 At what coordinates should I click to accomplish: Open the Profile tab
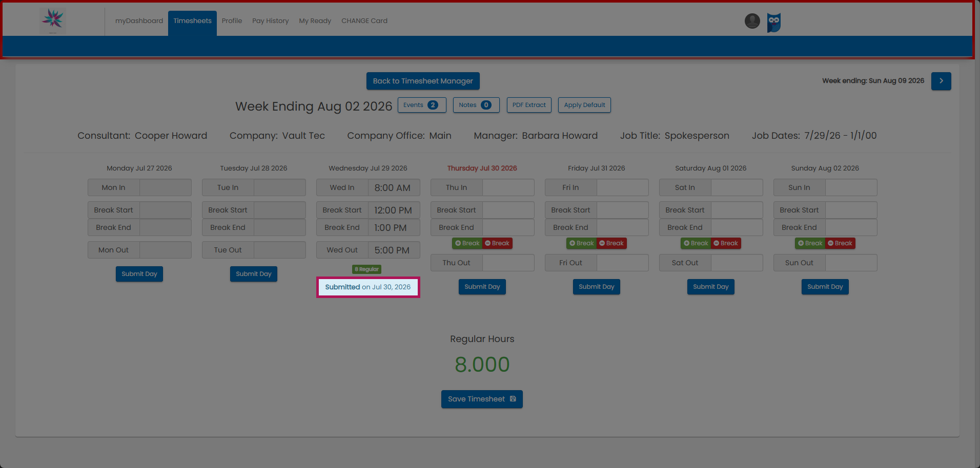point(232,21)
